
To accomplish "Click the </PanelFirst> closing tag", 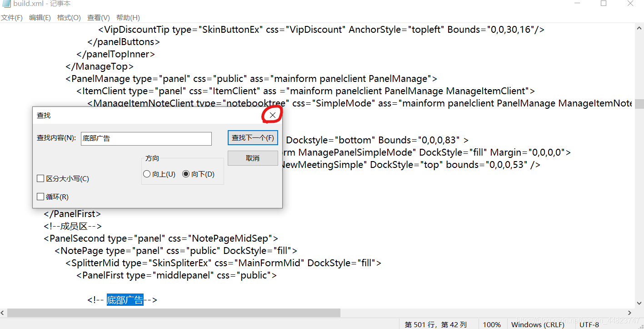I will click(x=72, y=214).
